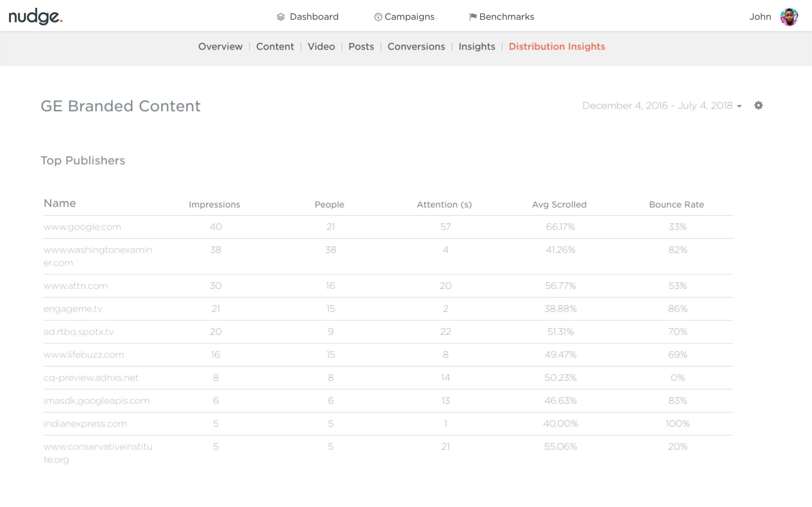Screen dimensions: 812x507
Task: Open the settings gear icon
Action: pos(758,106)
